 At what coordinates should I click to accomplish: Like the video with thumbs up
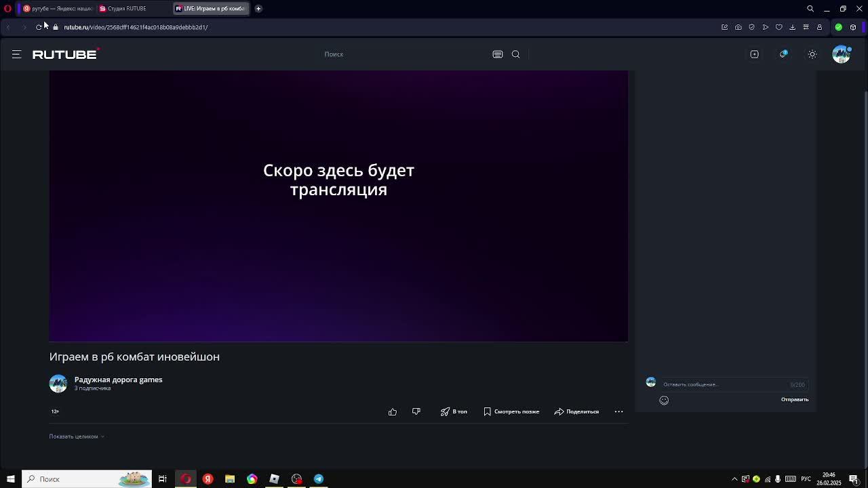393,411
